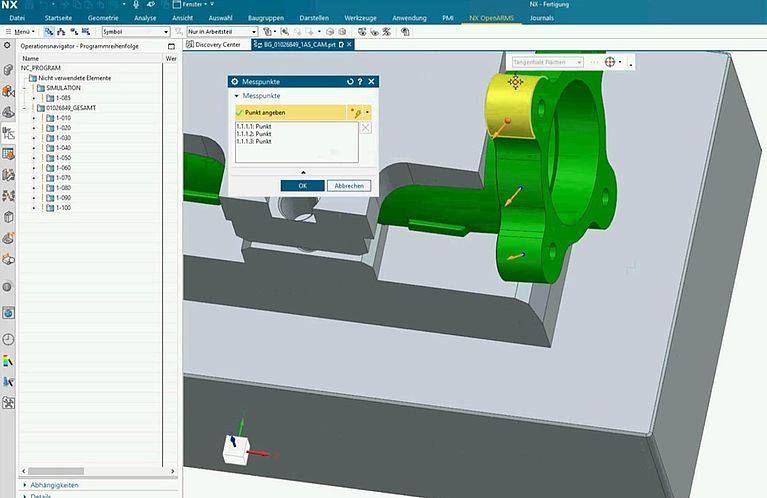Open the Menü dropdown button
The width and height of the screenshot is (767, 498).
[x=20, y=32]
